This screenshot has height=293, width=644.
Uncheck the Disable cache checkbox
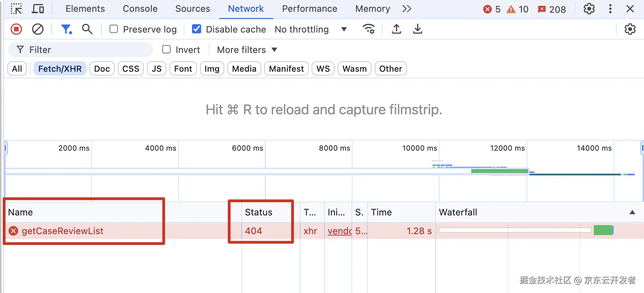coord(197,29)
